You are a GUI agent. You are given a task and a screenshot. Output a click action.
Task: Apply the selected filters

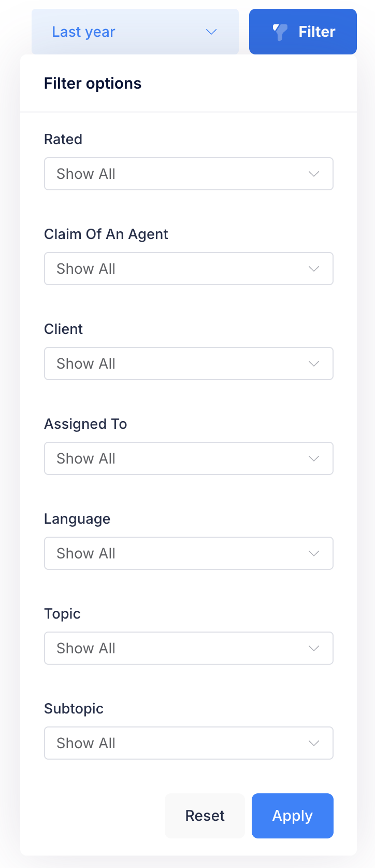click(x=292, y=816)
